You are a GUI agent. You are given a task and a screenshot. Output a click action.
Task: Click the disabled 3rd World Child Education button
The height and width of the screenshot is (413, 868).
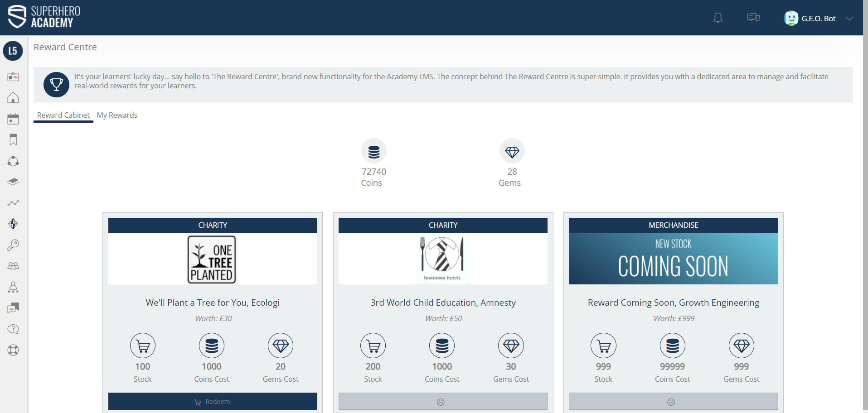coord(443,402)
